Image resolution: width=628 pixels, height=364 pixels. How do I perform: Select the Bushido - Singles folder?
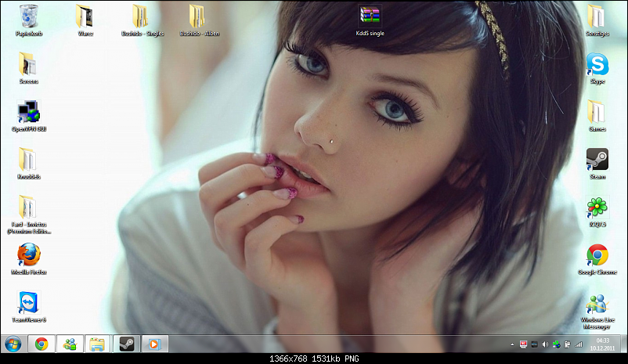point(141,16)
